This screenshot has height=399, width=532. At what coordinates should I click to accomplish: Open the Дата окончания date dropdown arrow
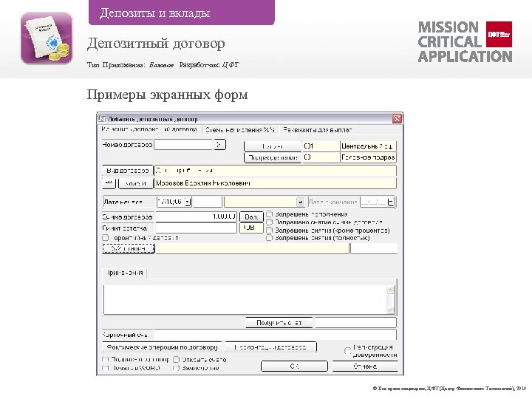coord(391,202)
